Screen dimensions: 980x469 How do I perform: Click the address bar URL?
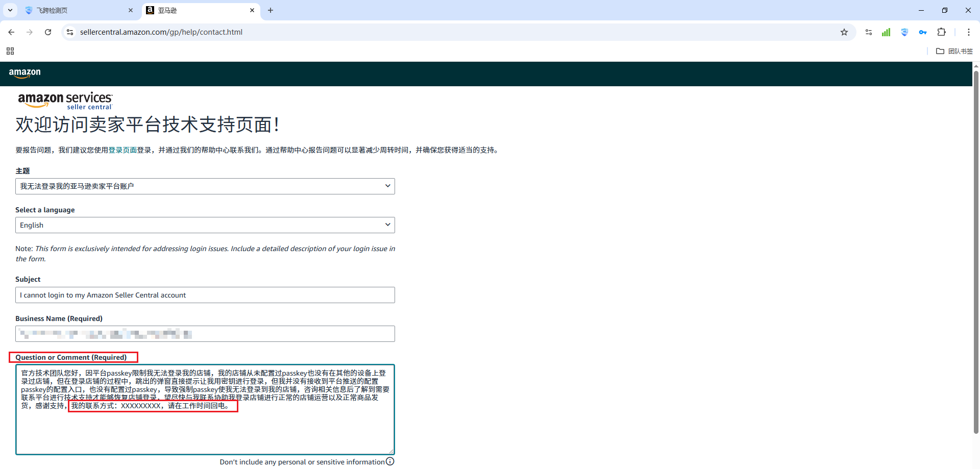click(x=161, y=32)
